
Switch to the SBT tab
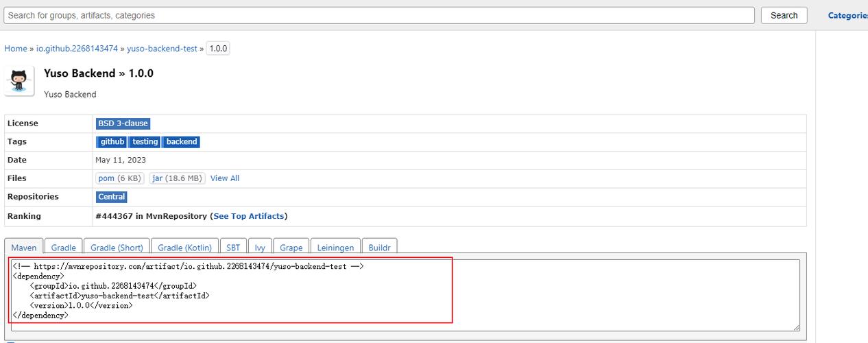point(233,248)
